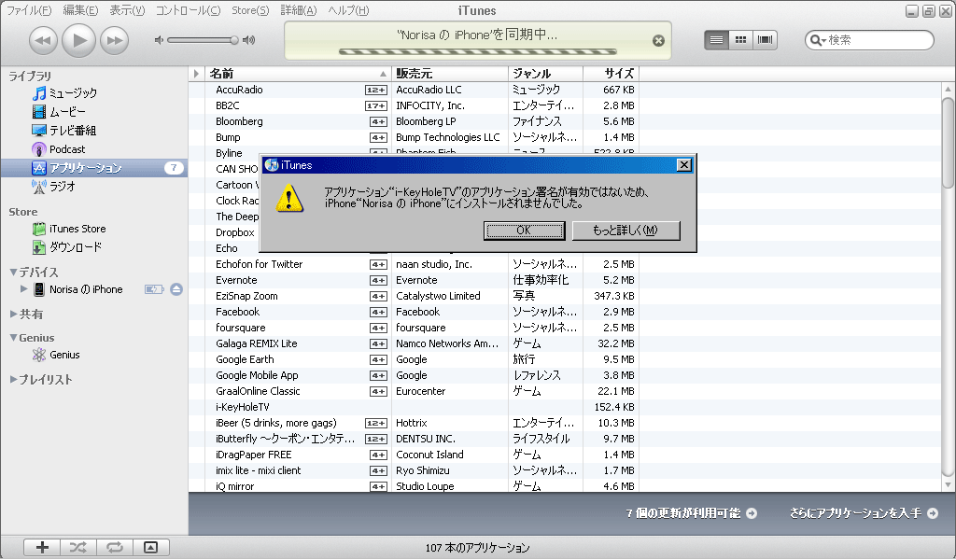This screenshot has height=560, width=956.
Task: Click OK in the iTunes dialog
Action: [x=524, y=231]
